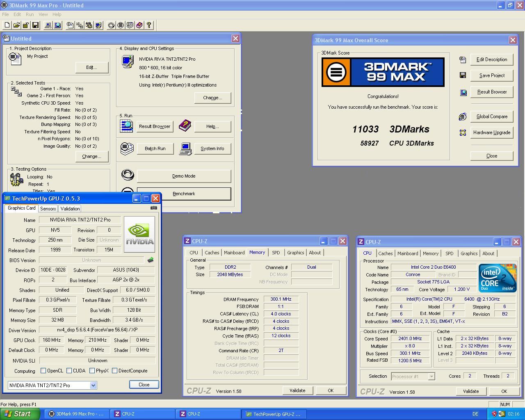Click the Hardware Upgrade button
This screenshot has height=420, width=525.
pos(492,132)
